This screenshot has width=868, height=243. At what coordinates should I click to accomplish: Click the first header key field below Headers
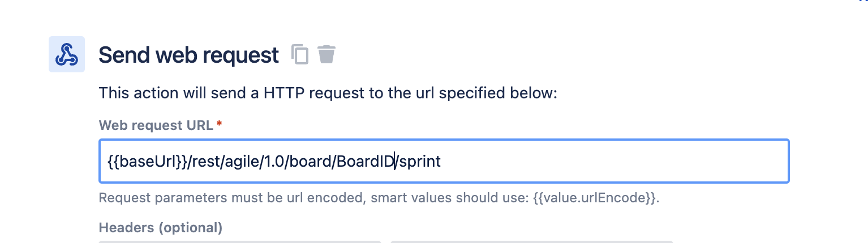coord(240,241)
